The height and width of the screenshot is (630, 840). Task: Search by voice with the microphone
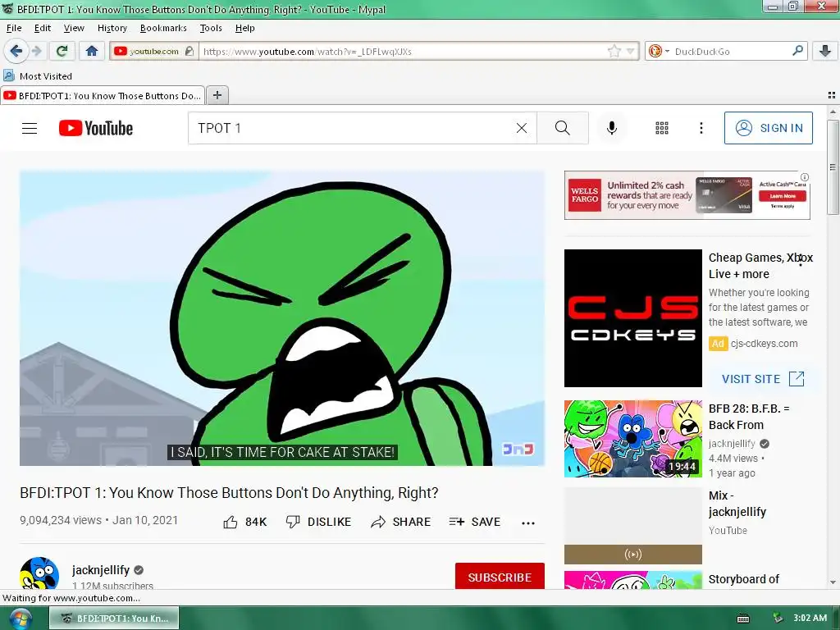click(x=612, y=128)
